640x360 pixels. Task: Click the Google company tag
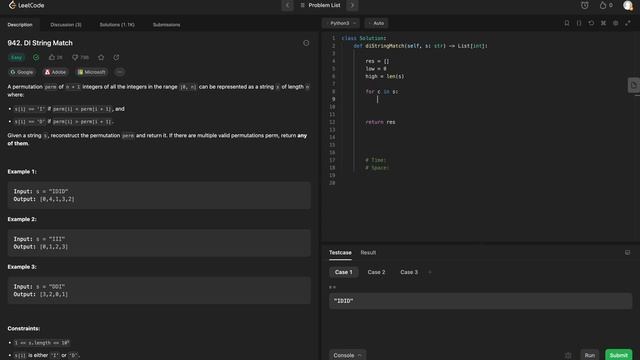point(22,72)
